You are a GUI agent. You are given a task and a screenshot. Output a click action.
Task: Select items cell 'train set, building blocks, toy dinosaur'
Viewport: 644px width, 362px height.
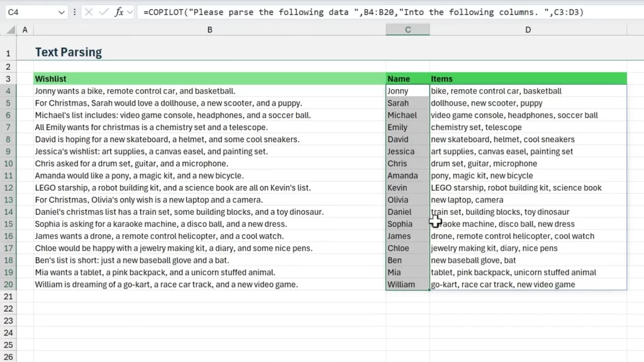(x=528, y=212)
